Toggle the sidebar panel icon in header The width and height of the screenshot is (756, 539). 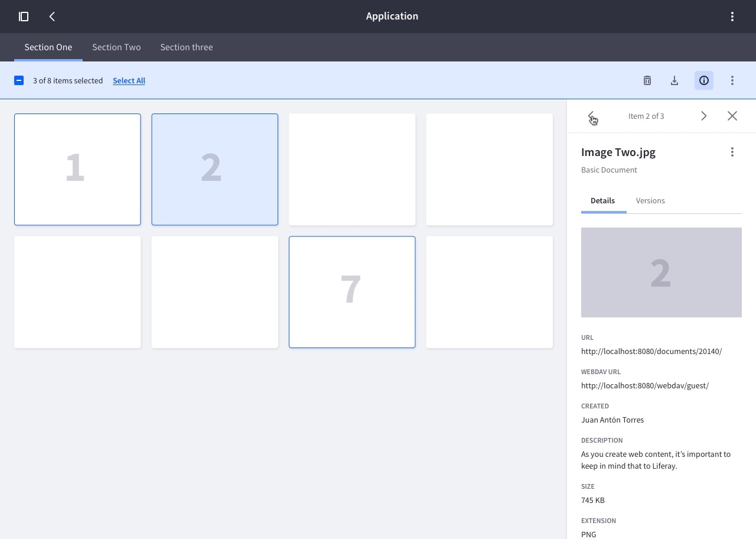click(x=24, y=17)
